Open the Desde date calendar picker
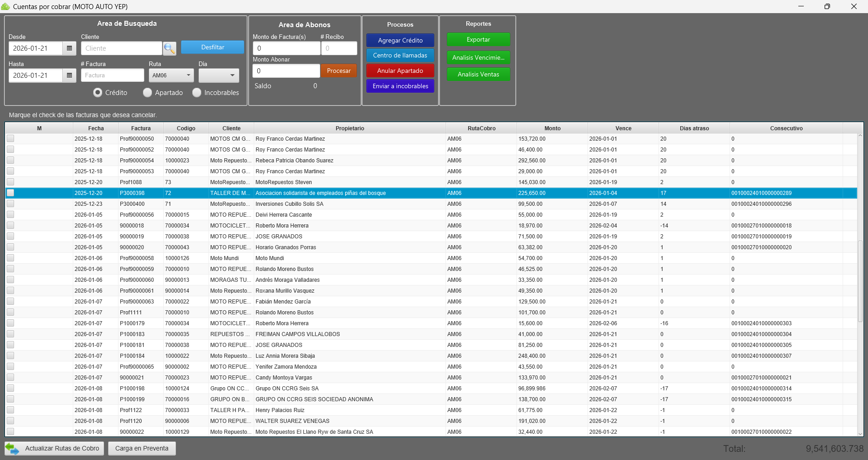Image resolution: width=868 pixels, height=460 pixels. tap(69, 48)
